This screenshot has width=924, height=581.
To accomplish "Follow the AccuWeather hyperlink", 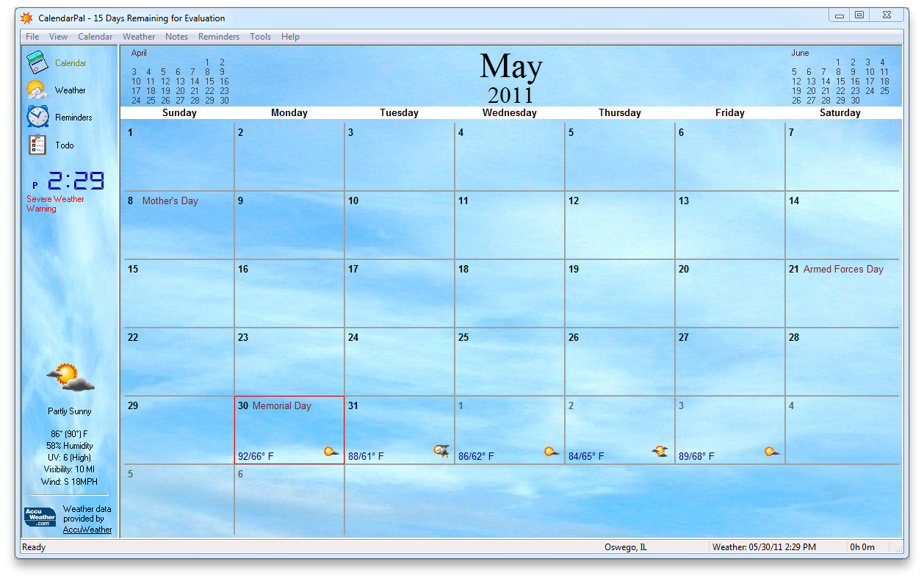I will click(86, 530).
